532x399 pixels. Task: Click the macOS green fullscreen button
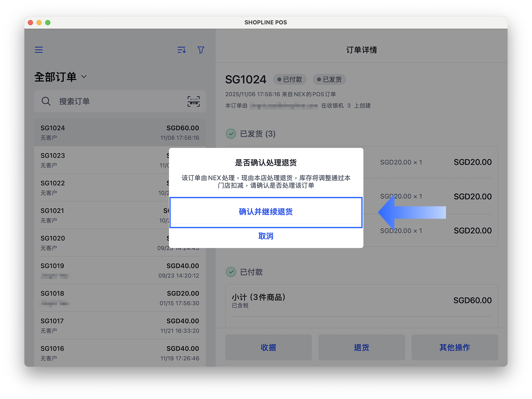point(48,23)
